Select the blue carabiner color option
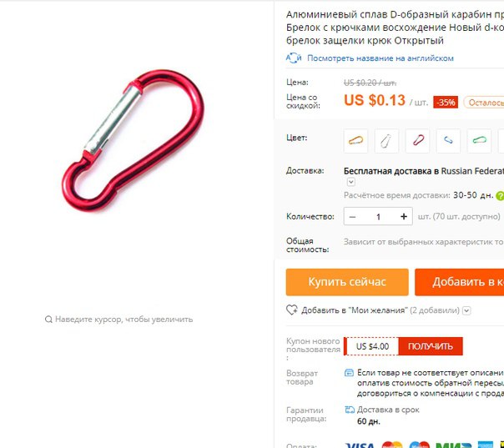Viewport: 504px width, 448px height. (x=448, y=141)
